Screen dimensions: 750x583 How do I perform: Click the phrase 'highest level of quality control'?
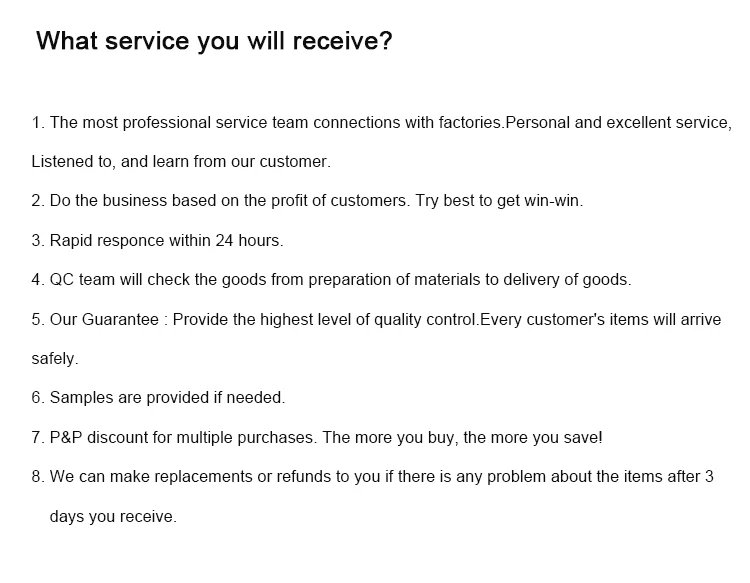point(365,319)
